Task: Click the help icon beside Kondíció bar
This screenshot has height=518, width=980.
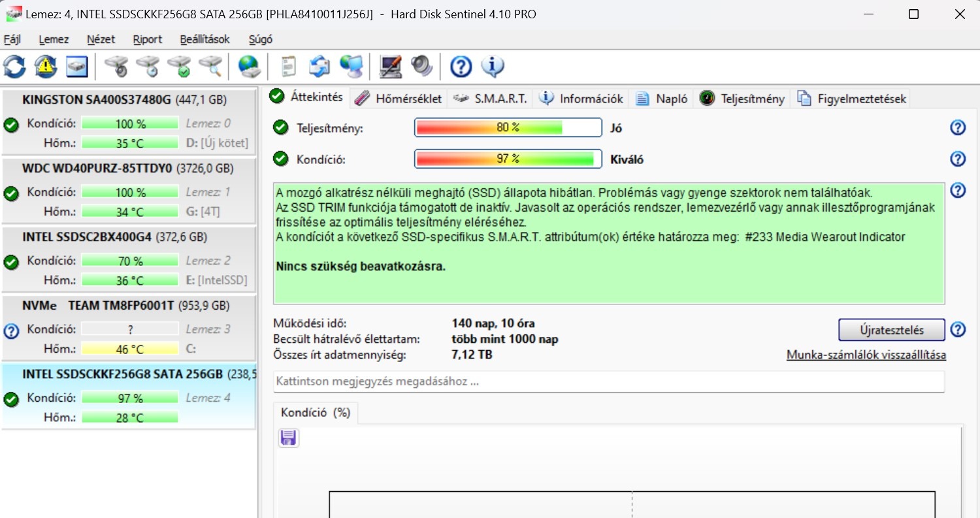Action: [x=958, y=159]
